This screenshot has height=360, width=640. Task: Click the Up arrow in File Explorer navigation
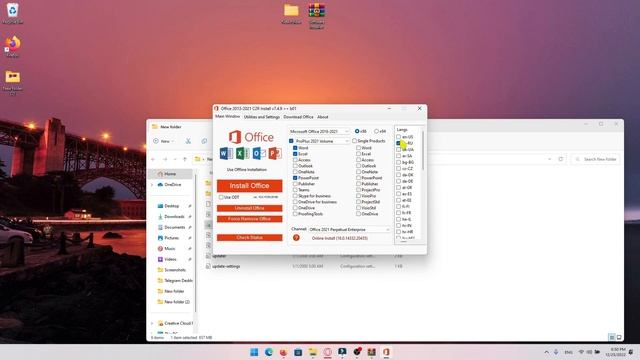click(x=185, y=159)
